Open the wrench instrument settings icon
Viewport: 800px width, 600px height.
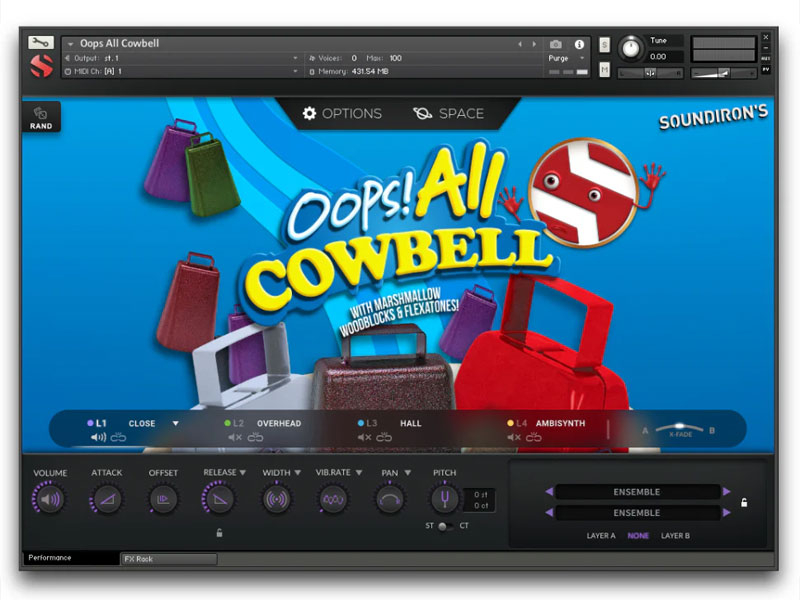[x=41, y=43]
